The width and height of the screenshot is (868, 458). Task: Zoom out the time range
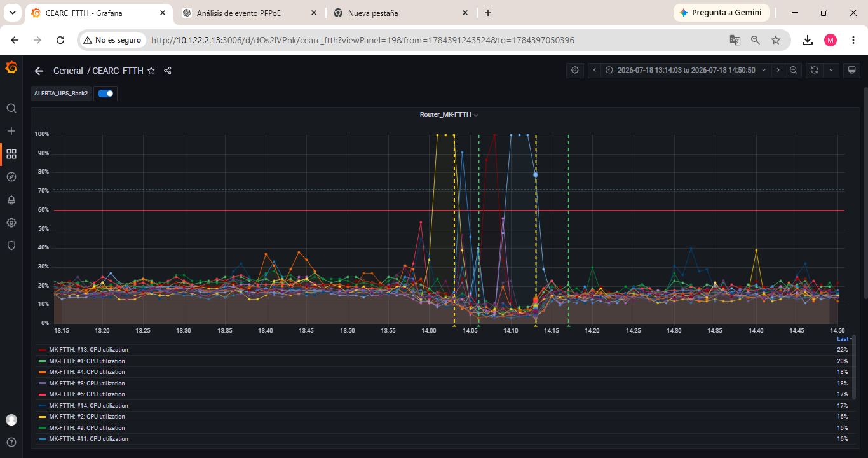794,70
